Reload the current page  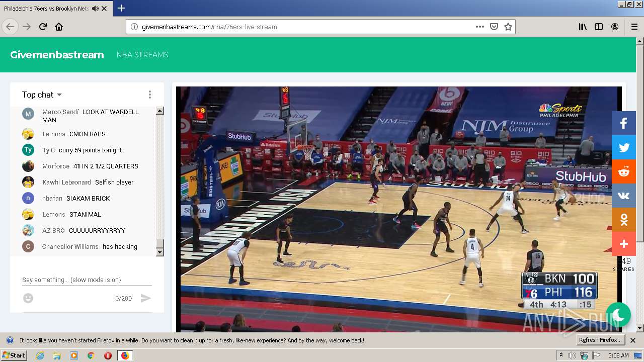point(43,27)
